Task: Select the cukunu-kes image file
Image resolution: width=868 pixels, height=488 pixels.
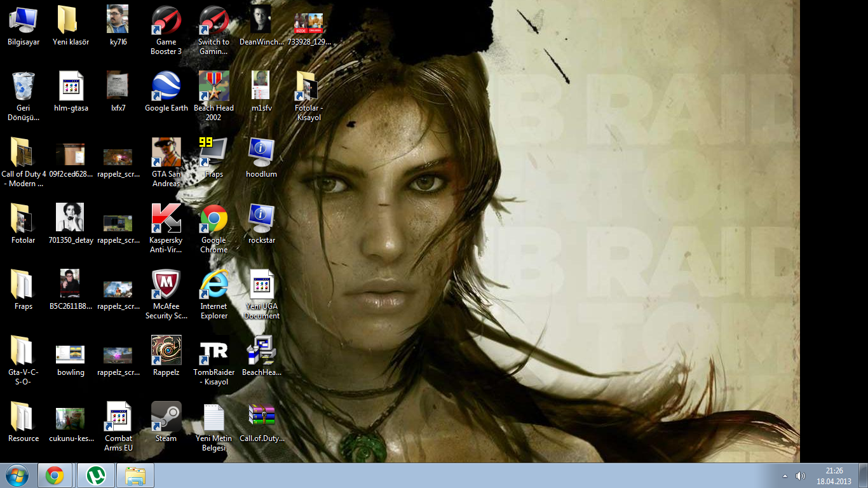Action: point(71,424)
